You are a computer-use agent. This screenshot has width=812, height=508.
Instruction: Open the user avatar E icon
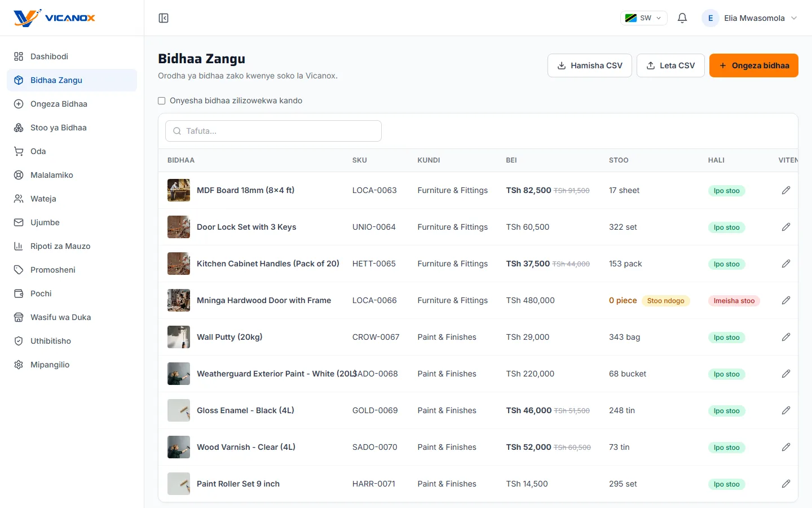click(710, 18)
